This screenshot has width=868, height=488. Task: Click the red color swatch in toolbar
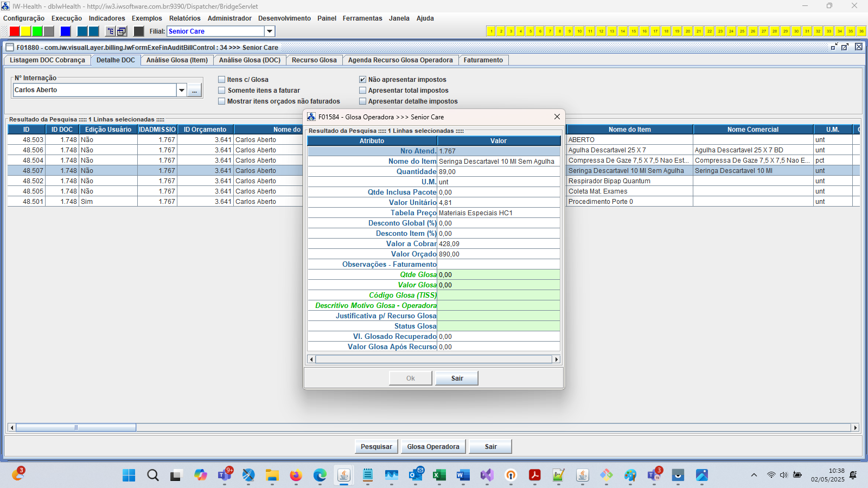15,31
